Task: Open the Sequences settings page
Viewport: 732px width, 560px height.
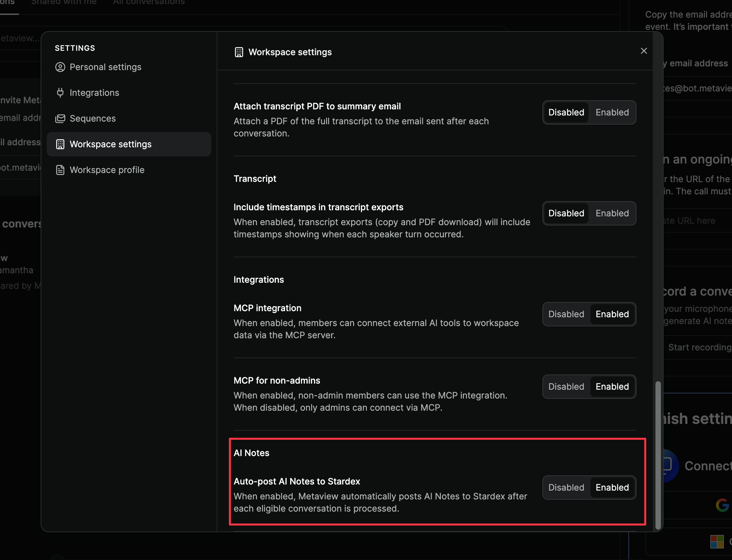Action: coord(129,119)
